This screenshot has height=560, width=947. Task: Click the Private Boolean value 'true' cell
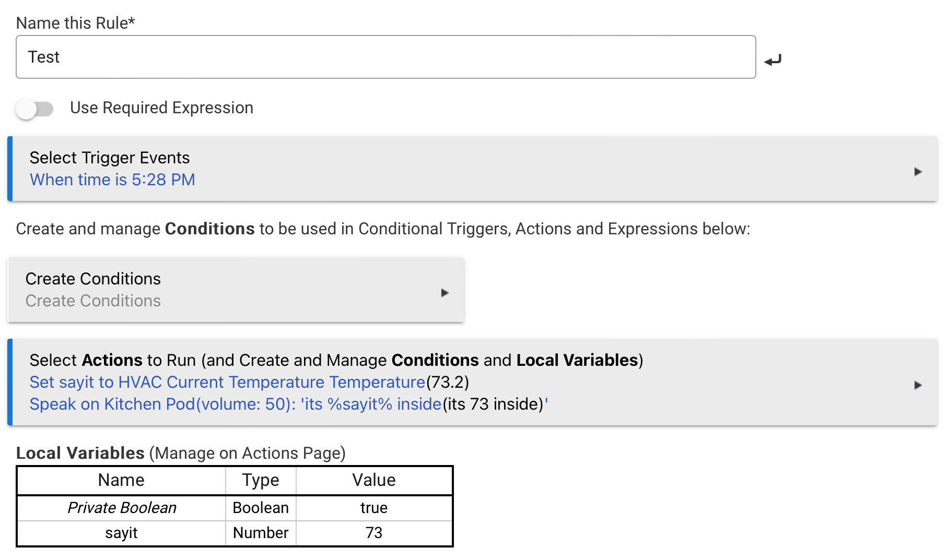tap(374, 508)
